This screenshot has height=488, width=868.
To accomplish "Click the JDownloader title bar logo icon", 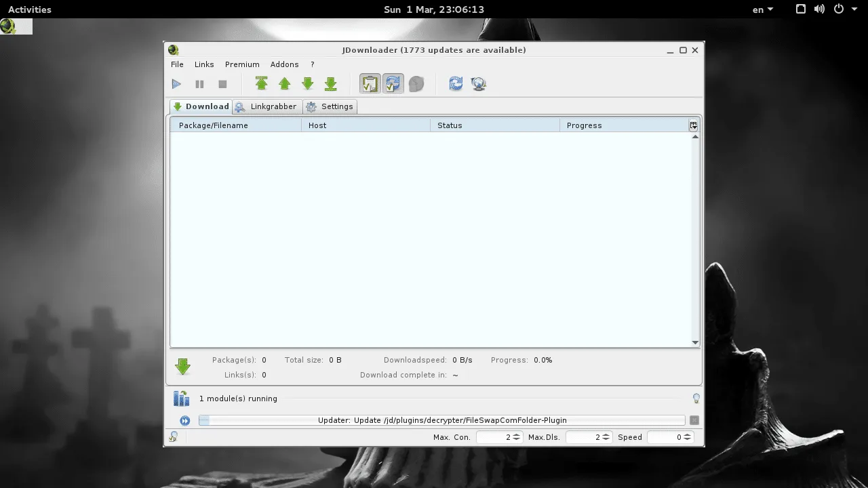I will coord(174,49).
